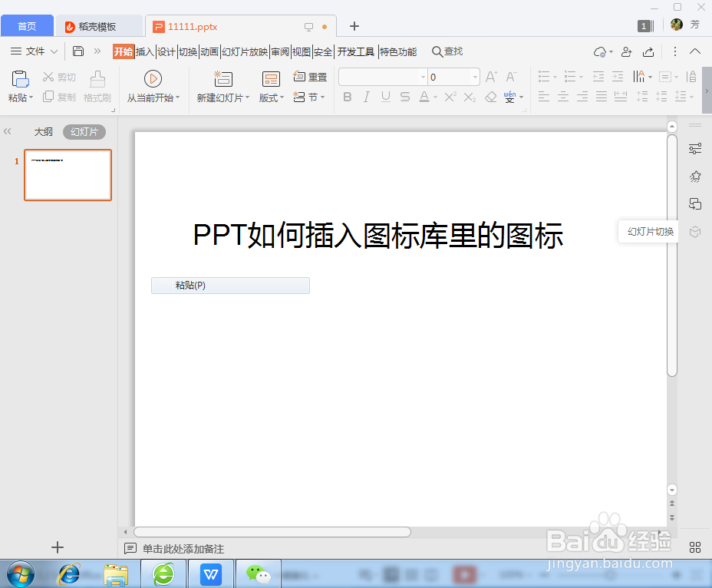Switch to the 插入 ribbon tab
The height and width of the screenshot is (588, 712).
pos(144,51)
